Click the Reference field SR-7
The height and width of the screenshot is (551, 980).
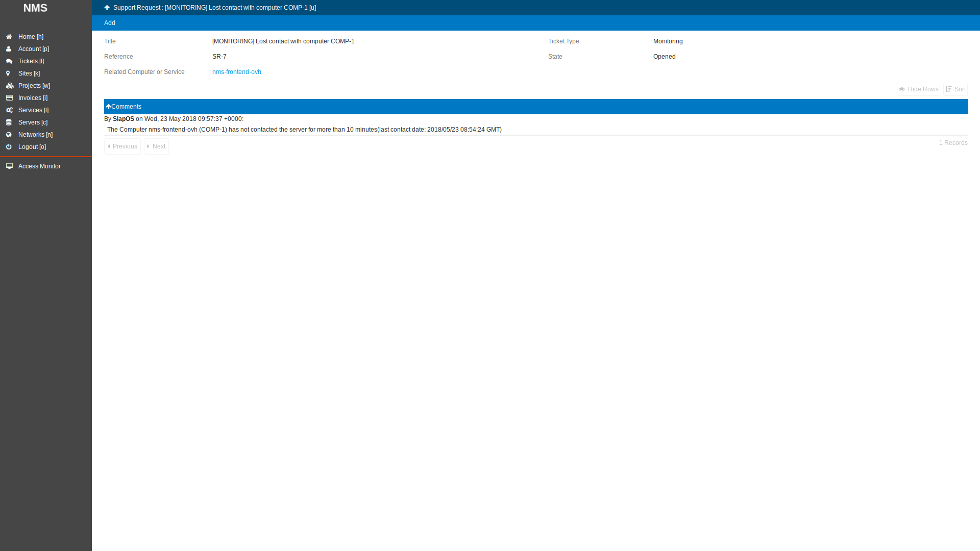[219, 57]
